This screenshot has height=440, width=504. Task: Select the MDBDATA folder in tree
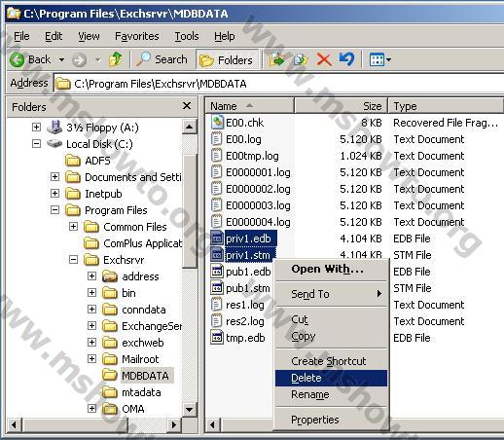138,376
